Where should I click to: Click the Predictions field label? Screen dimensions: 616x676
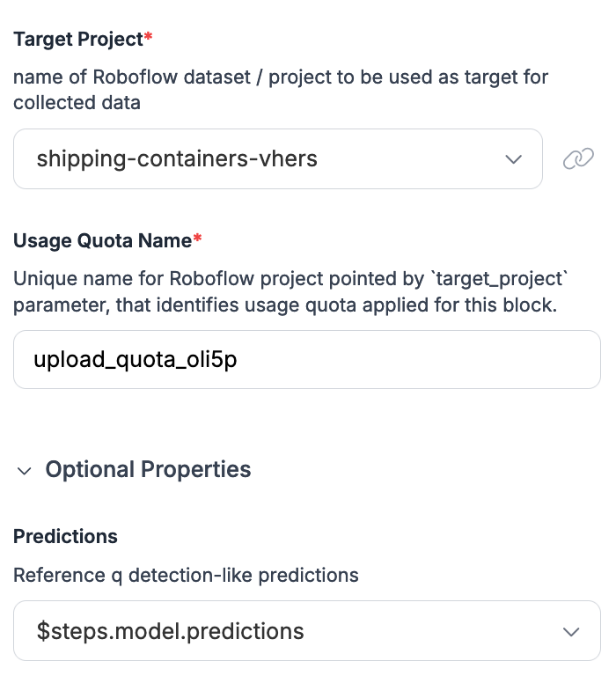65,536
